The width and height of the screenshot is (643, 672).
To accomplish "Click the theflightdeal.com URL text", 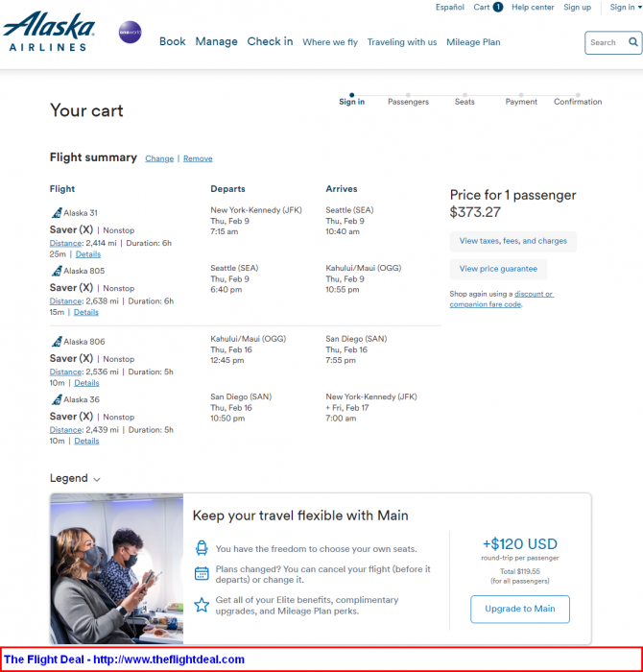I will (x=169, y=660).
